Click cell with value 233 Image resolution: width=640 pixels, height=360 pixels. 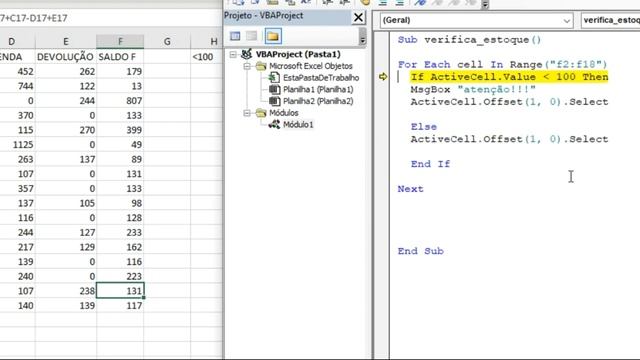click(120, 233)
